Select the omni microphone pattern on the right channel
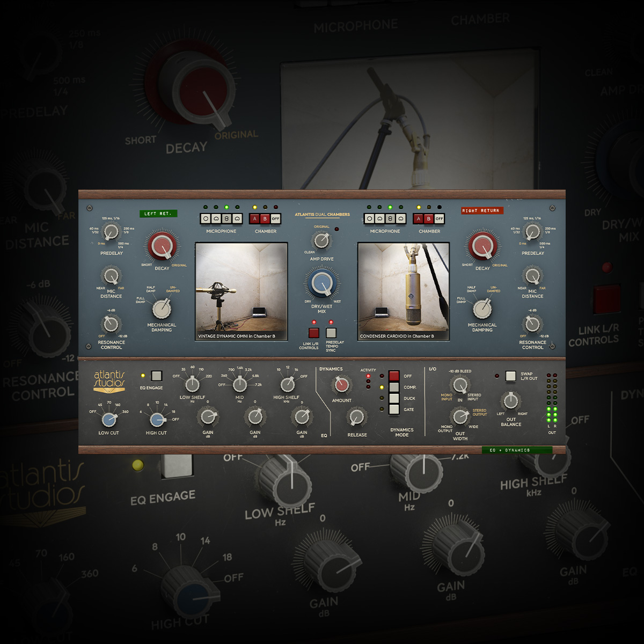The image size is (644, 644). click(x=370, y=218)
